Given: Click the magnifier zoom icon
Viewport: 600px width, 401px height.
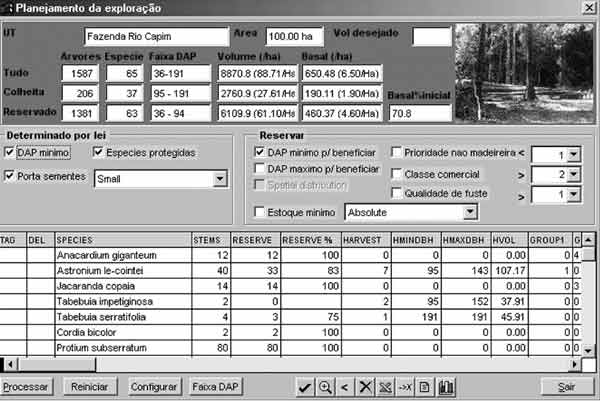Looking at the screenshot, I should (325, 386).
